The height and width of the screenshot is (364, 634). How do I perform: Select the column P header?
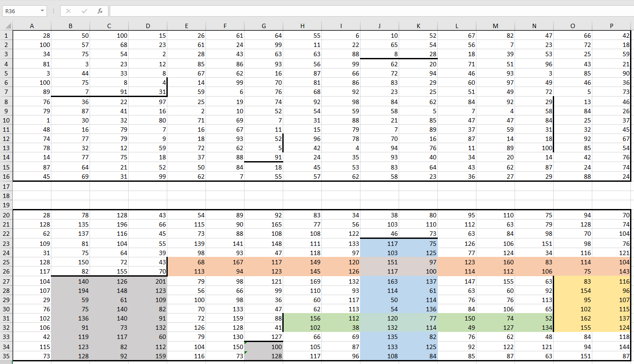pos(611,26)
